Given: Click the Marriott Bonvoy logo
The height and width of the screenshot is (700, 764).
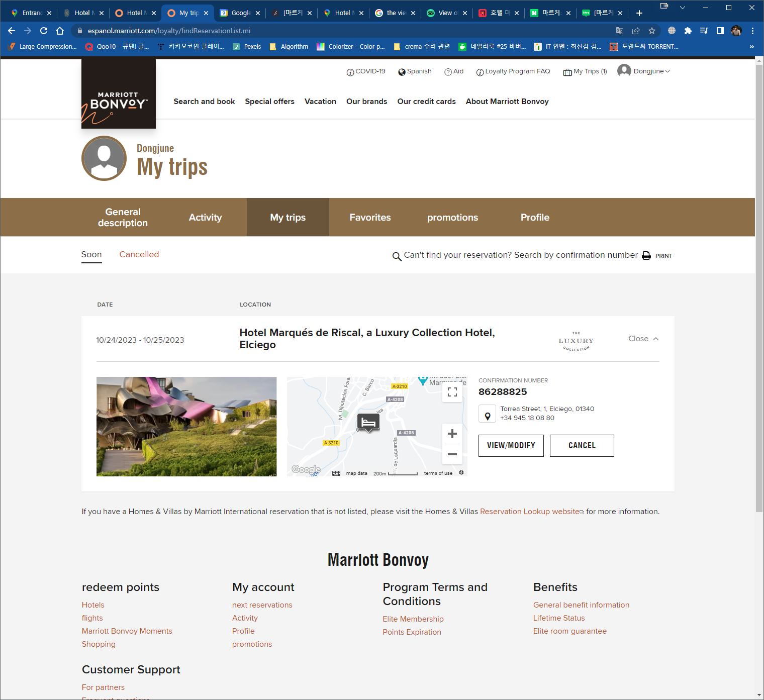Looking at the screenshot, I should 119,94.
